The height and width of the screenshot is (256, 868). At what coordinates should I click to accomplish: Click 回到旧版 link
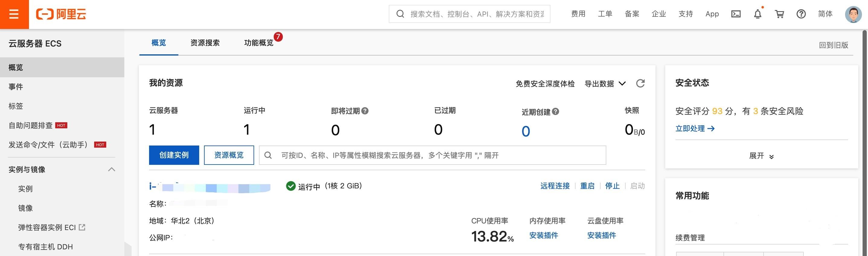click(x=834, y=45)
